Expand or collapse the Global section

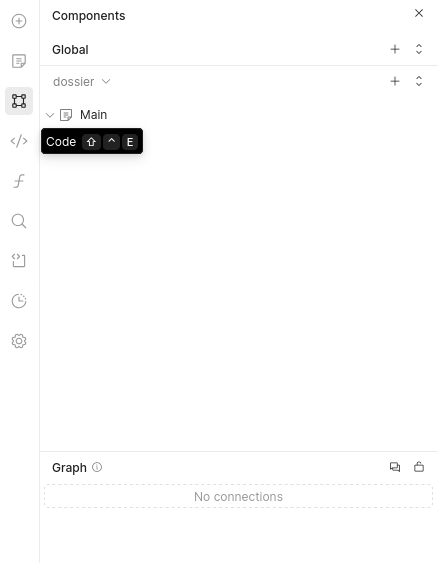419,49
